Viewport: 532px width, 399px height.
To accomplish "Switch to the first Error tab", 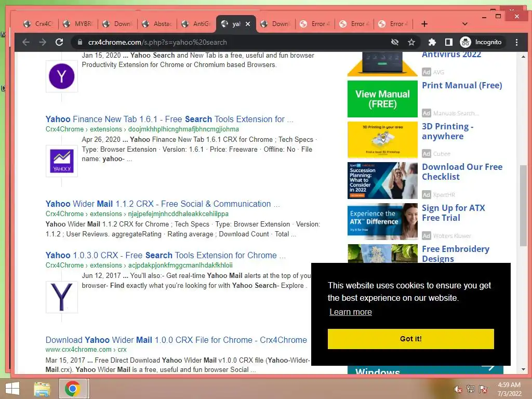I will click(315, 24).
